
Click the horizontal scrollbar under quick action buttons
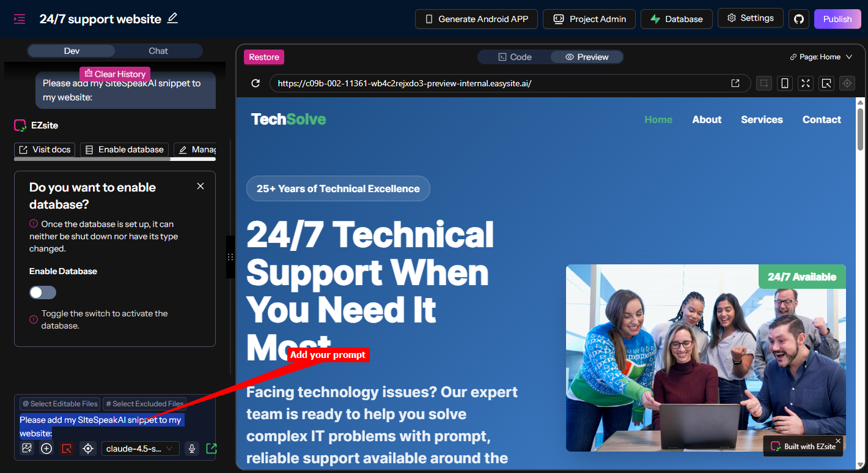(x=92, y=159)
